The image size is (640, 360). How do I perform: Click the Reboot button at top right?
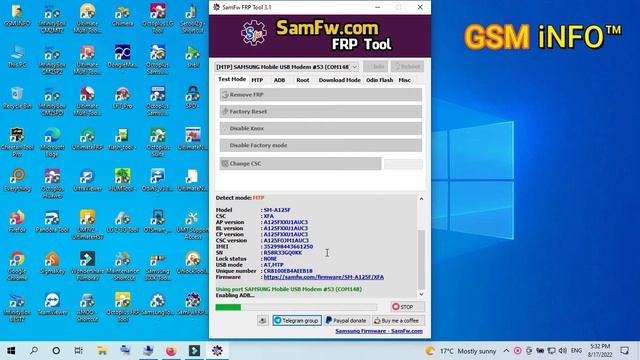click(x=407, y=67)
